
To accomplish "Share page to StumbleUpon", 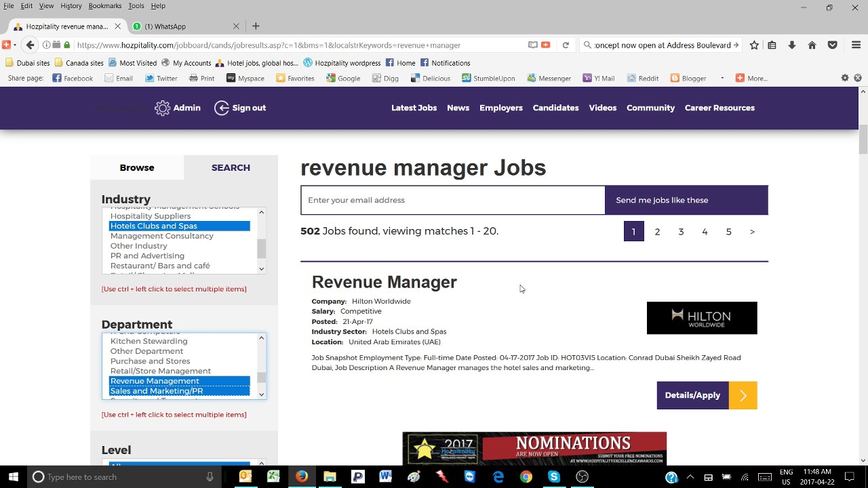I will pos(488,79).
